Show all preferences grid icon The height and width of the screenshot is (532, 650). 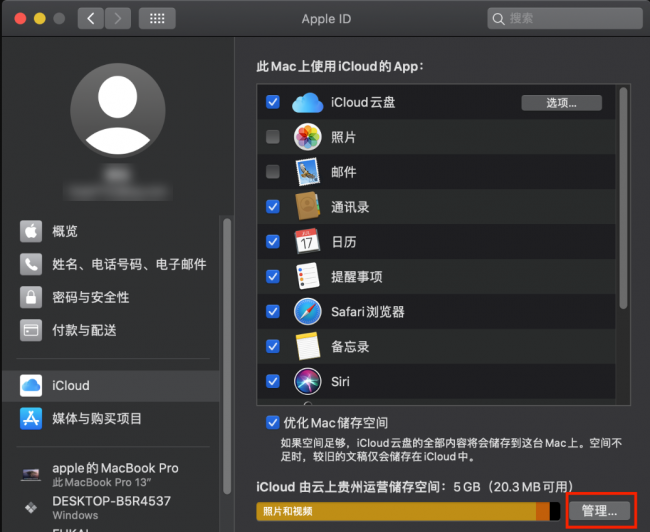157,19
